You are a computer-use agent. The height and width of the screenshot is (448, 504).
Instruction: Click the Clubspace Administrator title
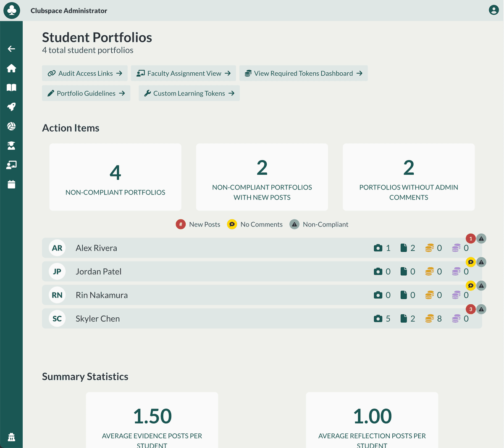69,11
